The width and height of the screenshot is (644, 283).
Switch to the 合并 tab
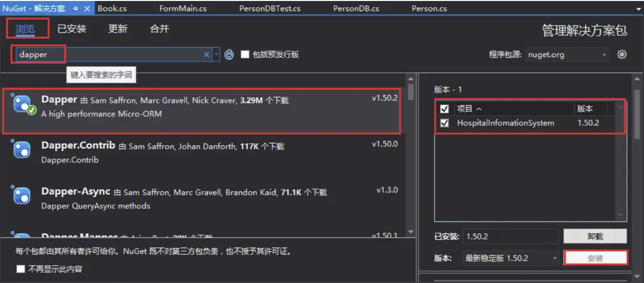[x=159, y=29]
